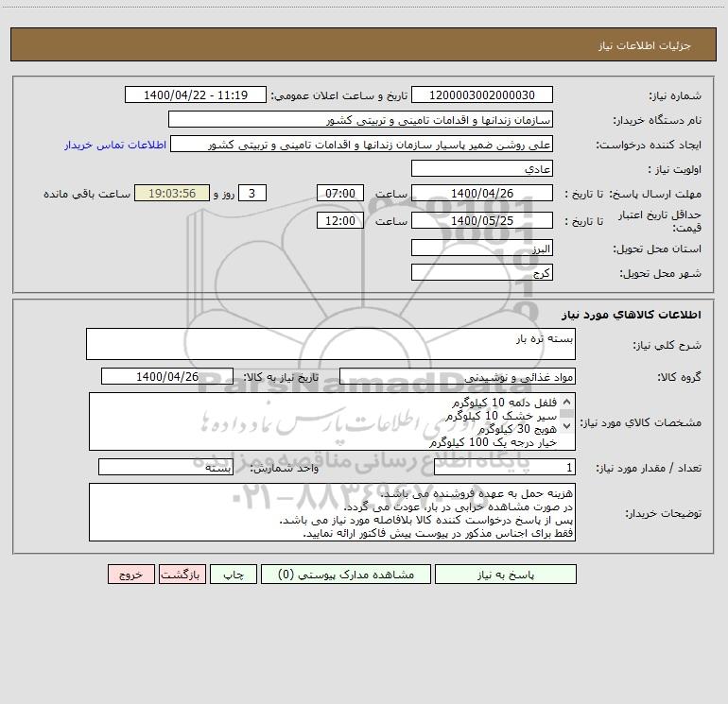Click remaining days field showing 3
The width and height of the screenshot is (728, 704).
coord(252,193)
